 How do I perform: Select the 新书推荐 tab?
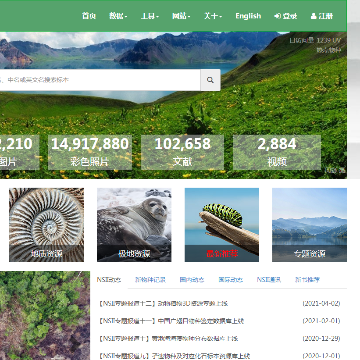coord(307,280)
